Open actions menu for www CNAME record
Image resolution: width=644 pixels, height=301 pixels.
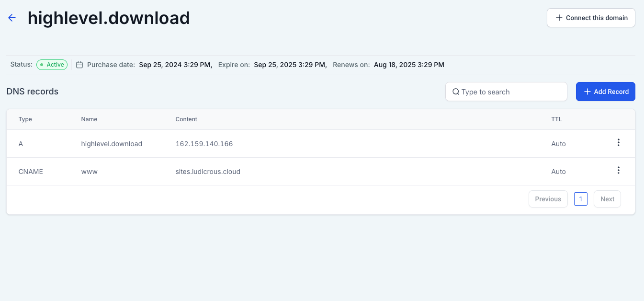tap(619, 170)
